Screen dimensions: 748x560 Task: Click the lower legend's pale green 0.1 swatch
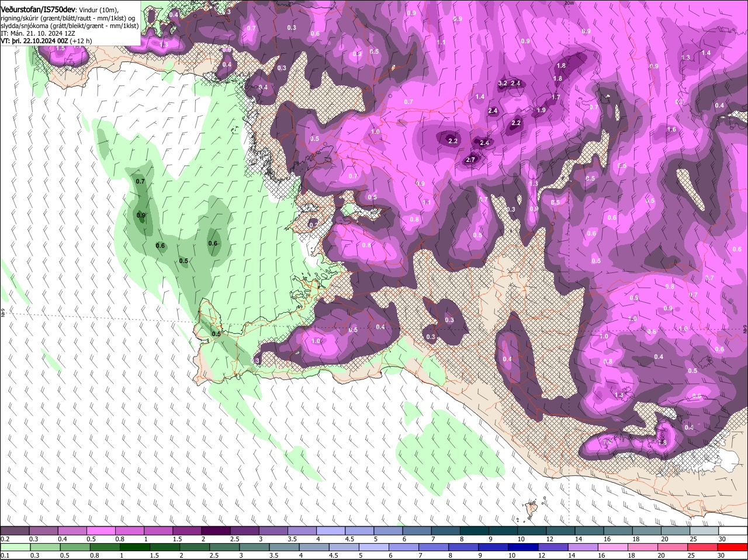15,547
